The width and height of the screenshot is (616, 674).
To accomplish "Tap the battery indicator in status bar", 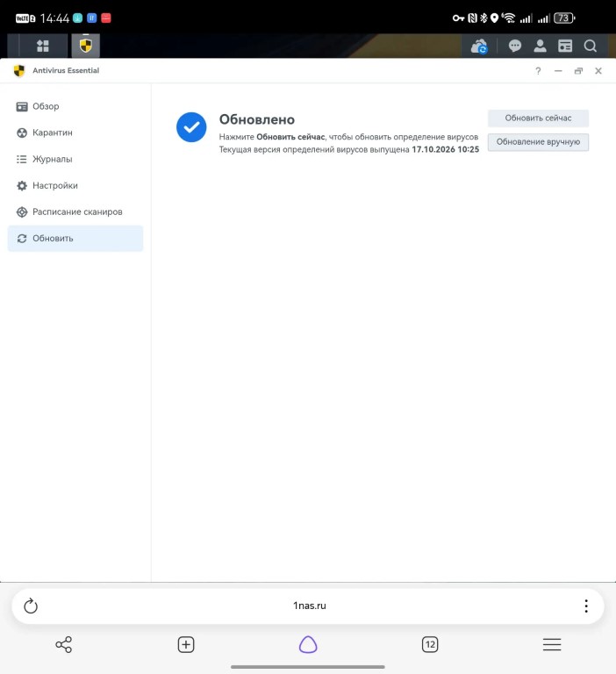I will [564, 18].
